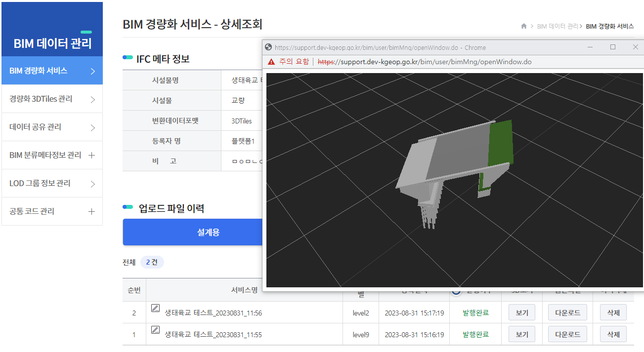644x352 pixels.
Task: Click 다운로드 for the level2 service entry
Action: click(567, 312)
